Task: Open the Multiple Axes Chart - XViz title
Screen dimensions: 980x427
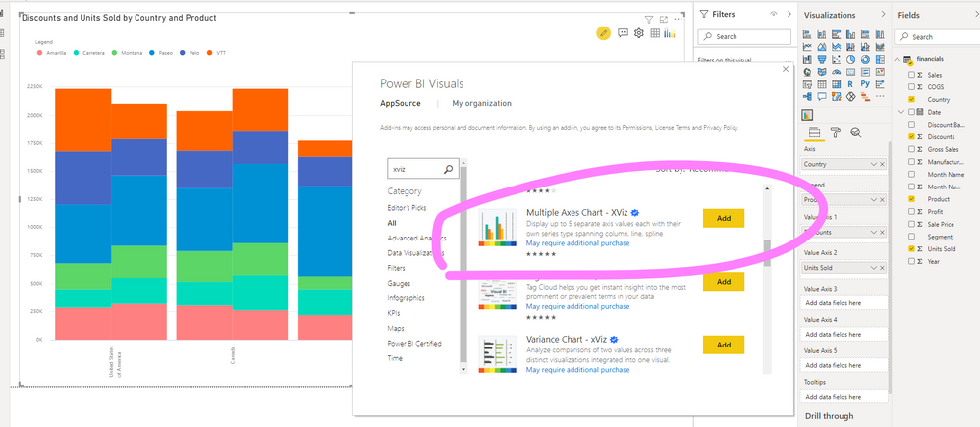Action: pyautogui.click(x=576, y=213)
